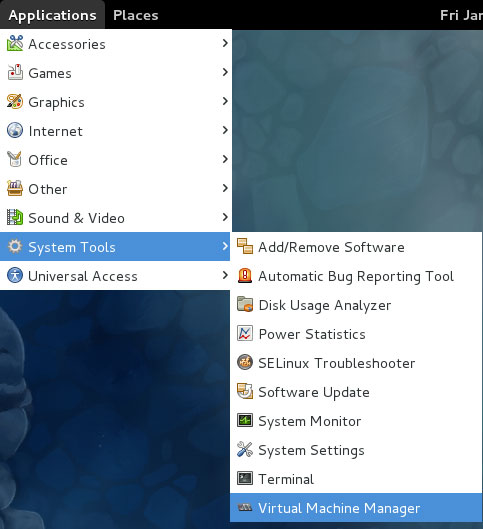Viewport: 483px width, 529px height.
Task: Click the System Tools submenu arrow
Action: (x=225, y=246)
